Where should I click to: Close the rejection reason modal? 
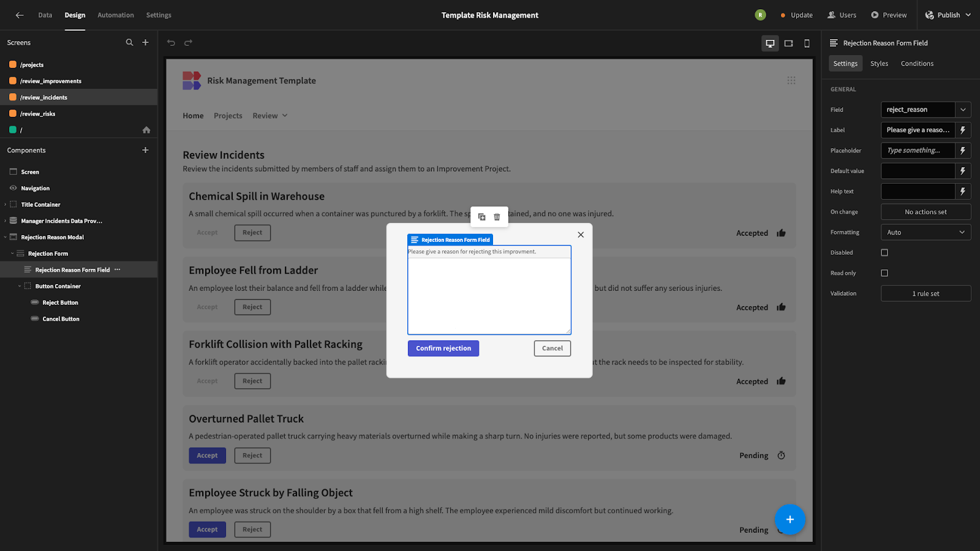pos(581,234)
